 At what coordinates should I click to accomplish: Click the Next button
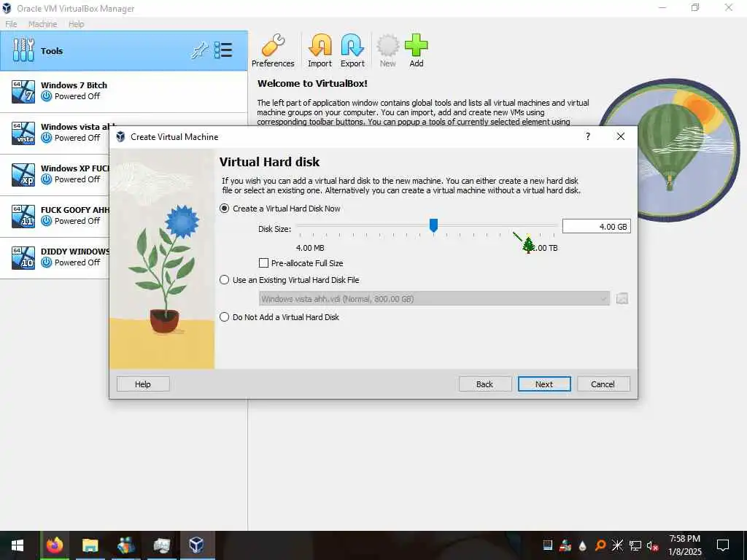pos(544,384)
